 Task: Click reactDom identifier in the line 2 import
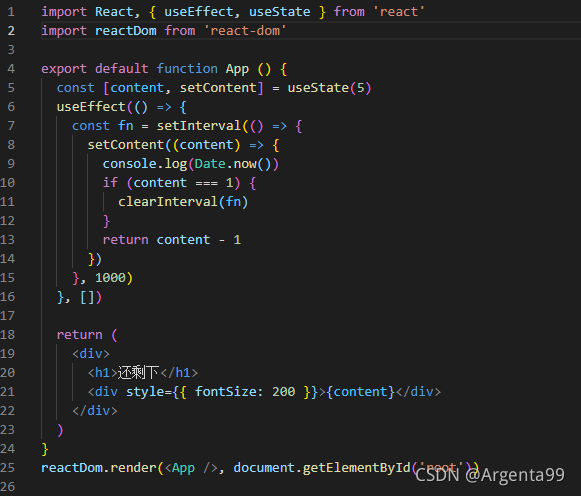click(x=126, y=31)
